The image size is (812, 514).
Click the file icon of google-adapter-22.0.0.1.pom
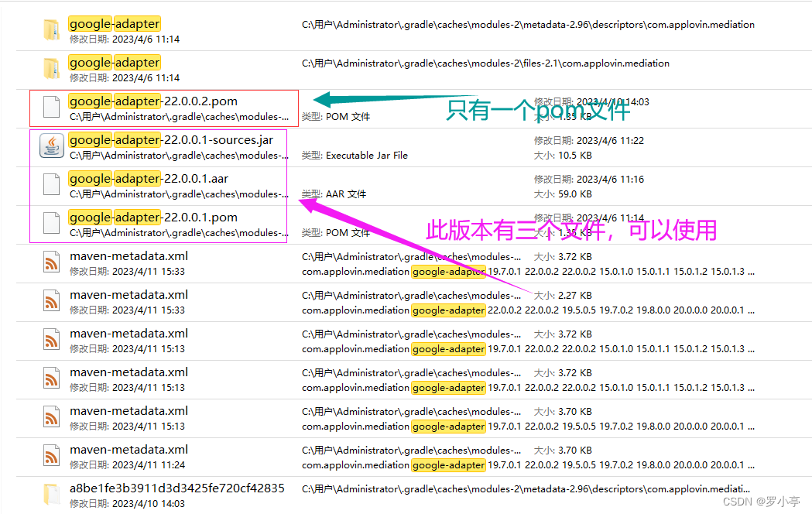51,224
